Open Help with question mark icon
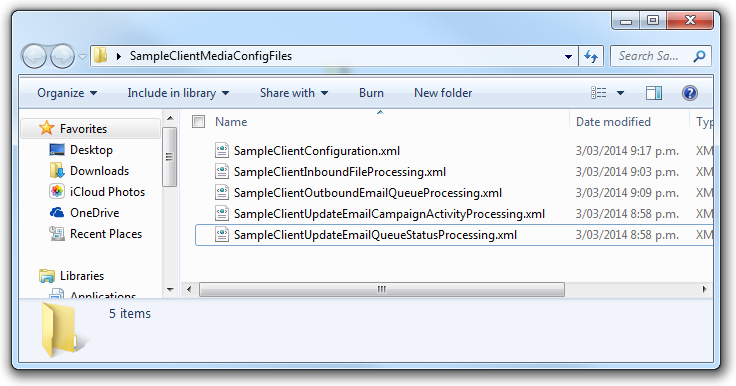736x386 pixels. pos(690,93)
